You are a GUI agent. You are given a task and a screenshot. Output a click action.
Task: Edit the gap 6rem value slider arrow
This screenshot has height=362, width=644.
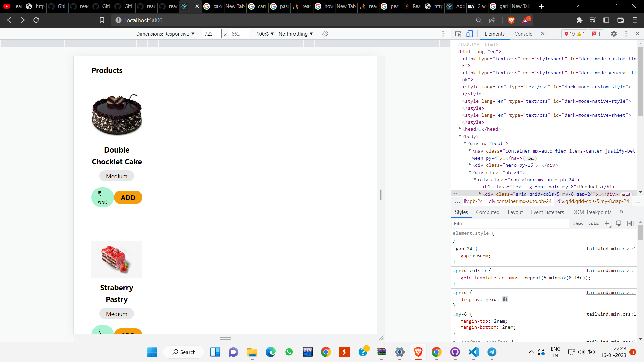point(474,256)
